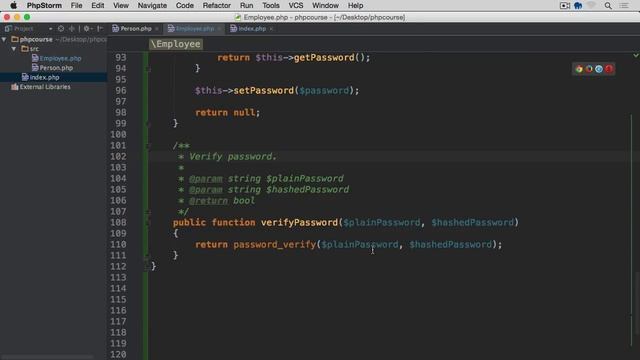
Task: Click the Wi-Fi menu bar icon
Action: click(x=591, y=5)
